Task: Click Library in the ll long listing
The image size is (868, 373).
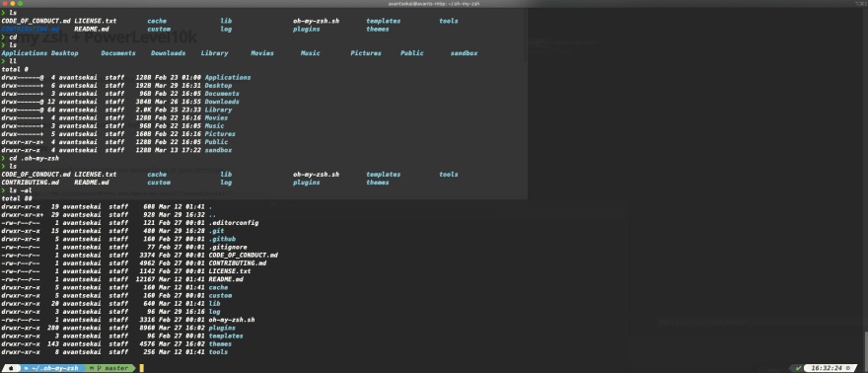Action: tap(218, 110)
